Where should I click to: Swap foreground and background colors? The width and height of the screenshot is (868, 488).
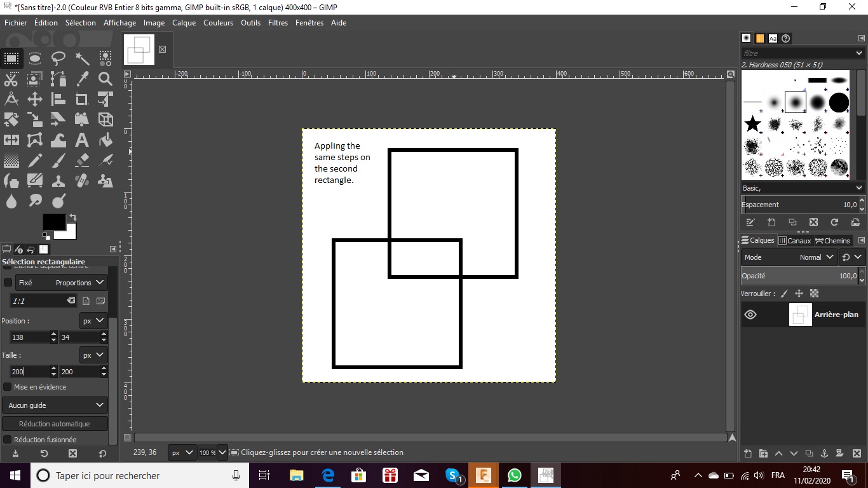[72, 217]
